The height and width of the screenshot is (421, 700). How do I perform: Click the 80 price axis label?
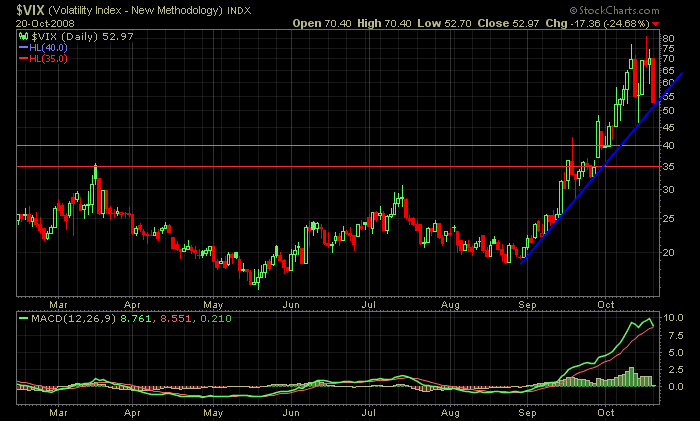(x=668, y=38)
